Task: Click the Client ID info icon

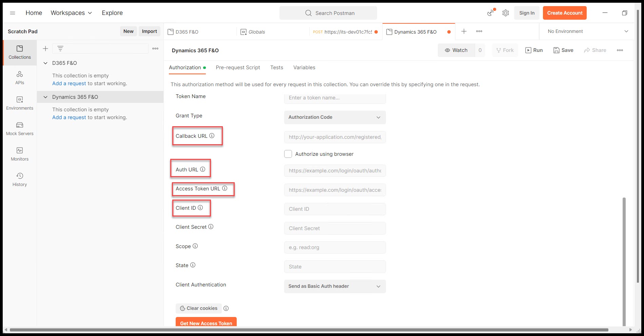Action: 200,207
